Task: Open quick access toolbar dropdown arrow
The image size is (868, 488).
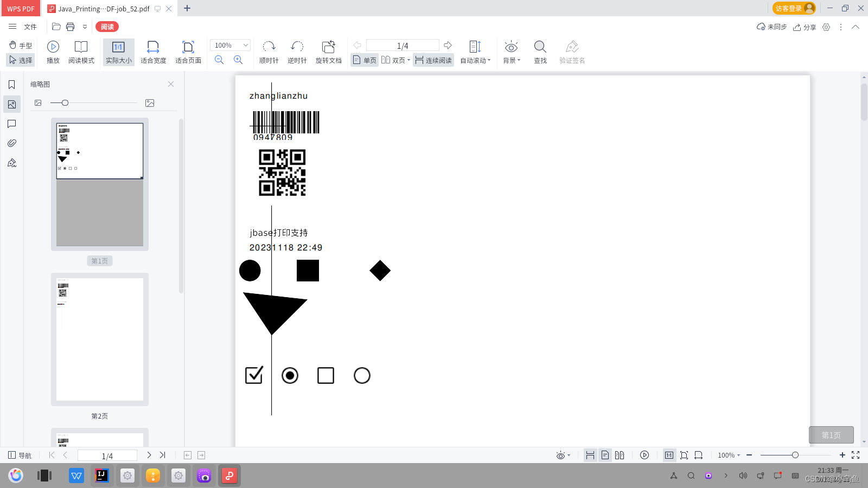Action: (x=85, y=27)
